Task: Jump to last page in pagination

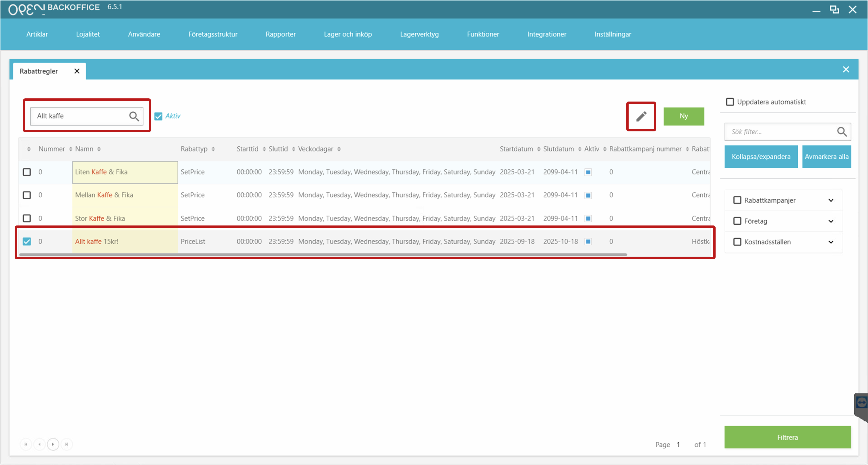Action: point(67,444)
